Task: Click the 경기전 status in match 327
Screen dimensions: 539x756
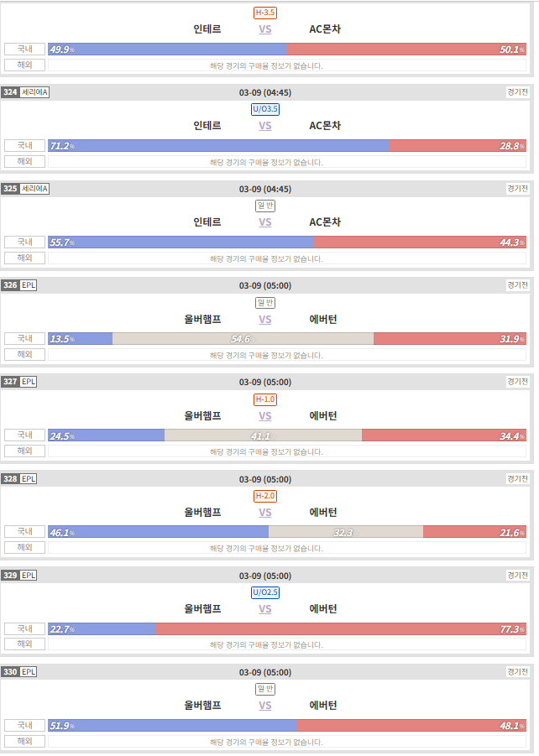Action: [517, 382]
